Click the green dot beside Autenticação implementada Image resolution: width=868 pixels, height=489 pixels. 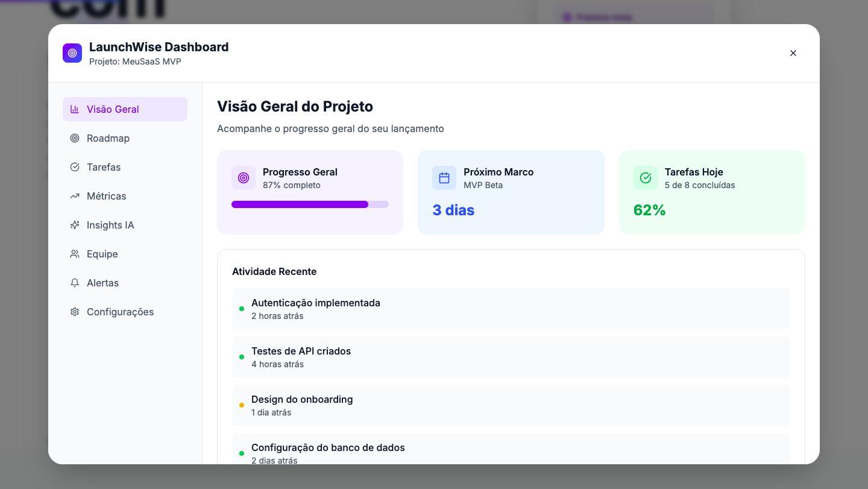pos(242,309)
